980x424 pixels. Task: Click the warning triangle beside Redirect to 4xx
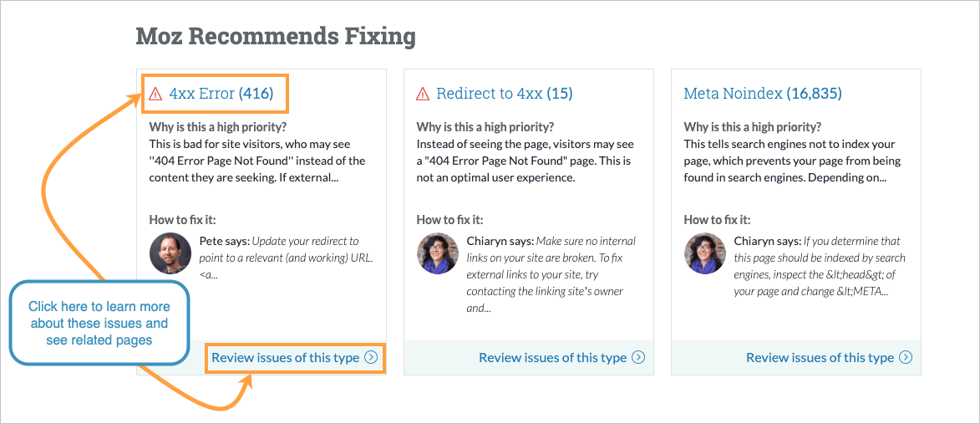[x=423, y=94]
